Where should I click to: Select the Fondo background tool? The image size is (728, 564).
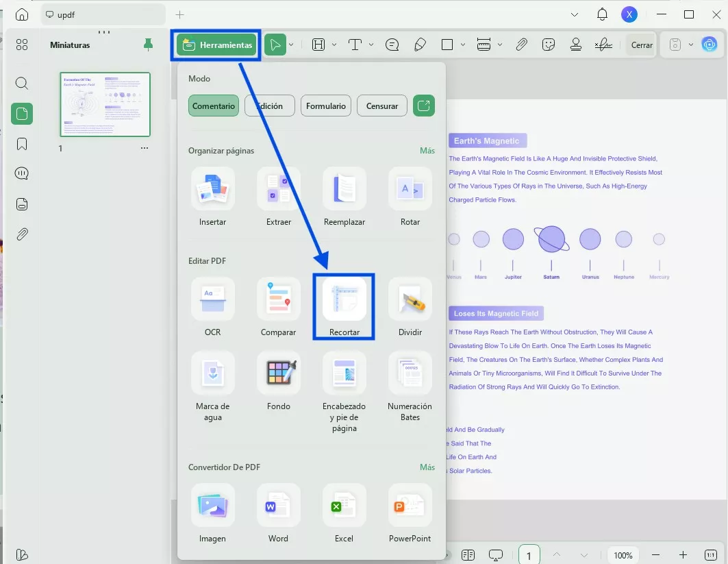(279, 373)
